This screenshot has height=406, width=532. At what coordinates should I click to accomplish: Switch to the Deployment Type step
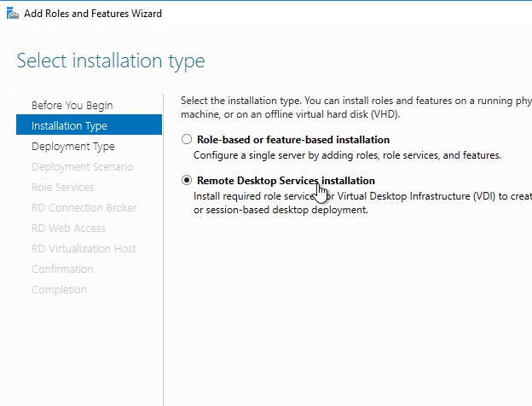click(x=72, y=146)
